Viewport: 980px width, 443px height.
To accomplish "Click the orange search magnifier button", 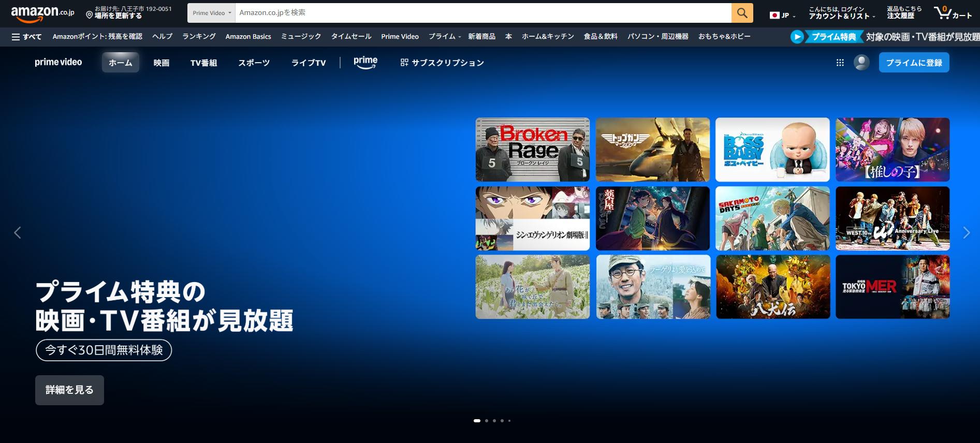I will point(742,13).
